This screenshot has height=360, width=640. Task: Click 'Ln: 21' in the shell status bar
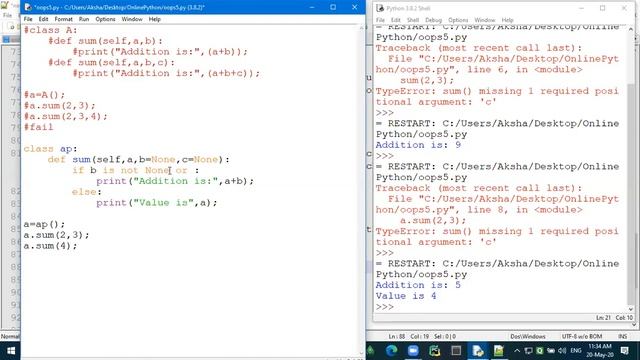point(603,318)
